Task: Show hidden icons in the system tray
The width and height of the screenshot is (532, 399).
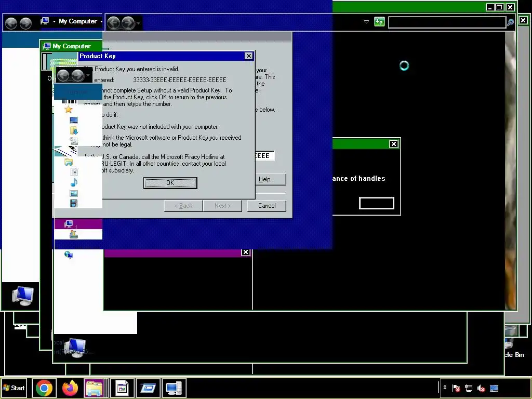Action: 445,388
